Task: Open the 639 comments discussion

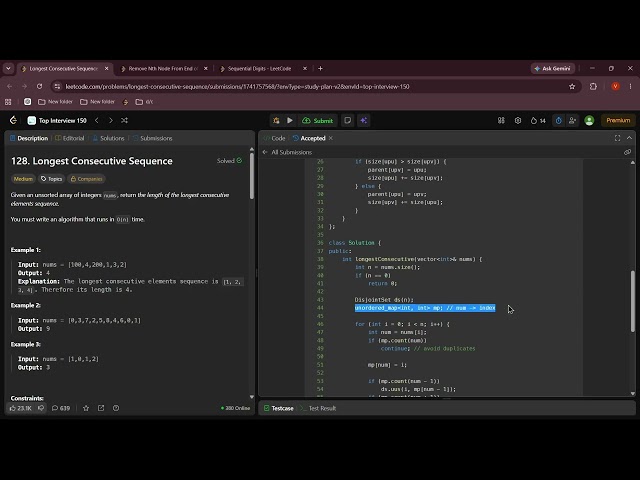Action: [60, 408]
